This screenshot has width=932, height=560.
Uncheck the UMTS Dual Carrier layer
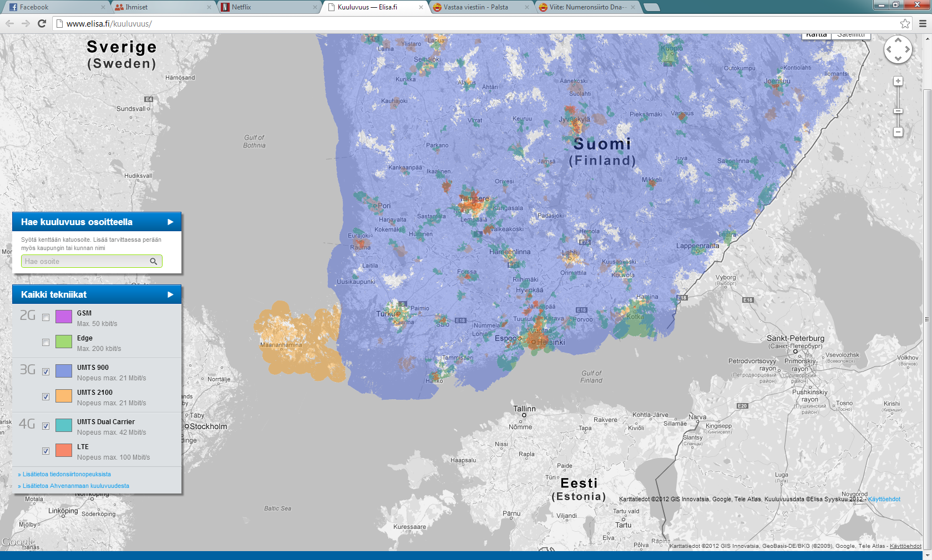tap(45, 426)
